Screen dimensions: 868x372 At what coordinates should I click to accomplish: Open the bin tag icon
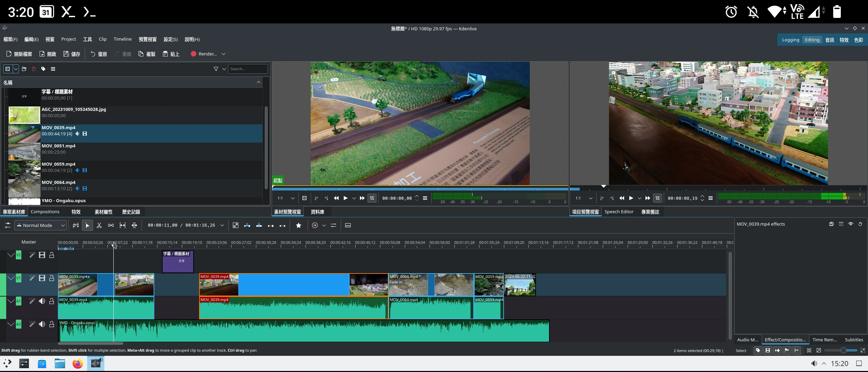tap(43, 69)
